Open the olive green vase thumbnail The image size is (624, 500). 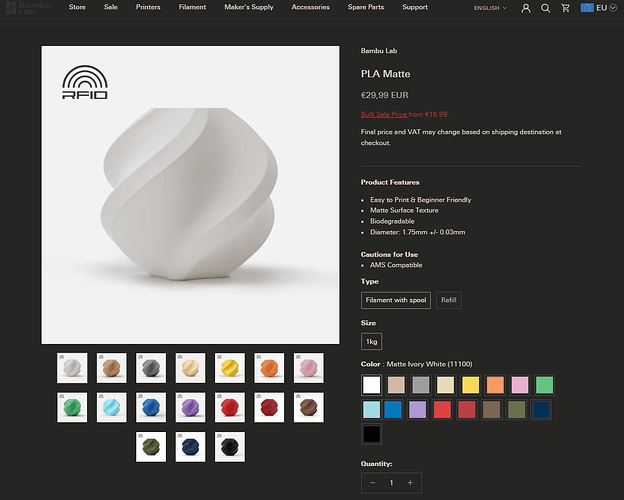(151, 447)
